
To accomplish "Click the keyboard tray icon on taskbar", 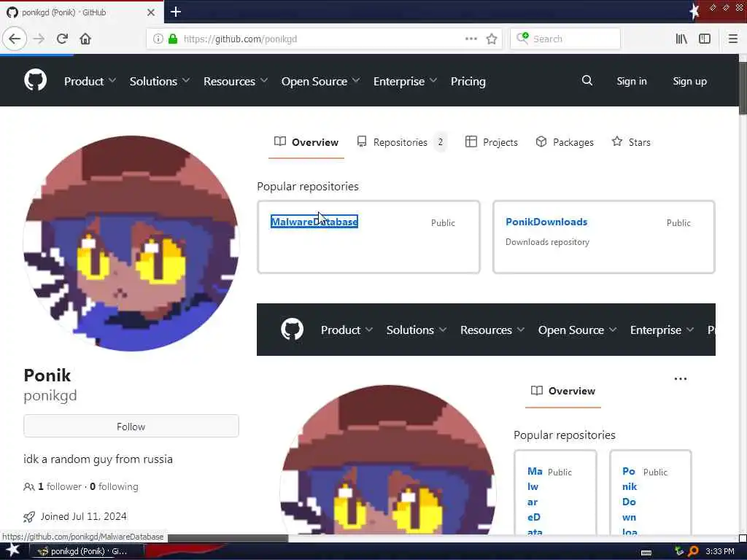I will 646,552.
